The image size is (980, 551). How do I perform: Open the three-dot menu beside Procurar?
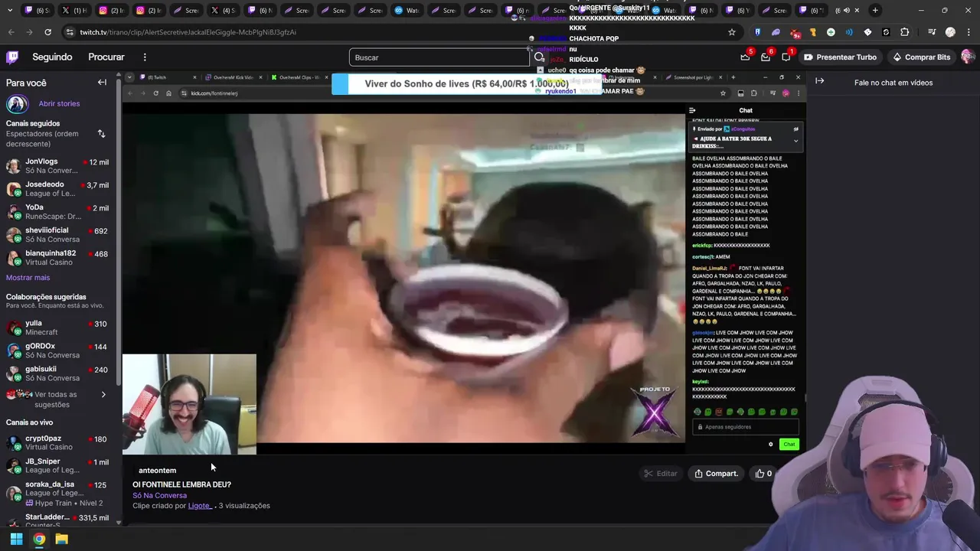pyautogui.click(x=145, y=57)
